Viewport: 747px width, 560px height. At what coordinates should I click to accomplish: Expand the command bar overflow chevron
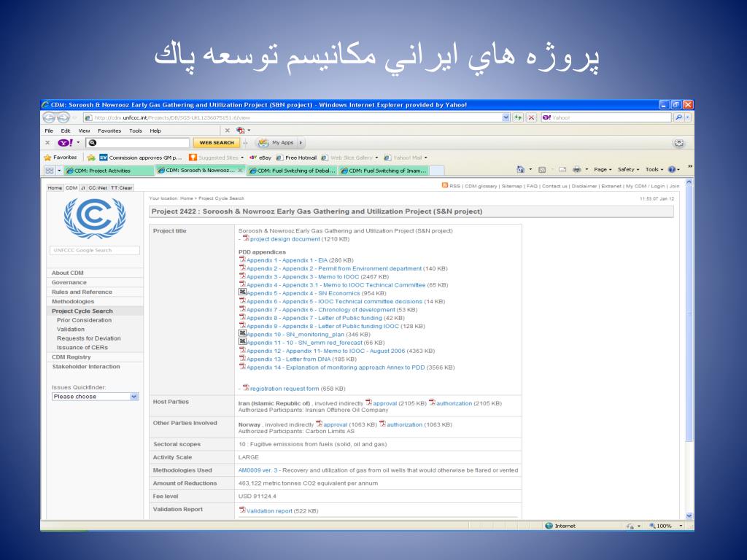point(690,166)
